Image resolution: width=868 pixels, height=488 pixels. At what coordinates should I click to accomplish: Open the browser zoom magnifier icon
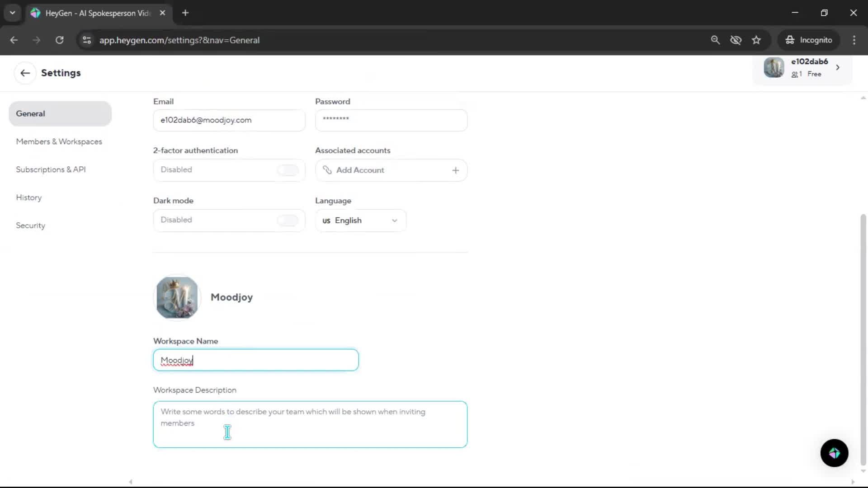(x=715, y=40)
